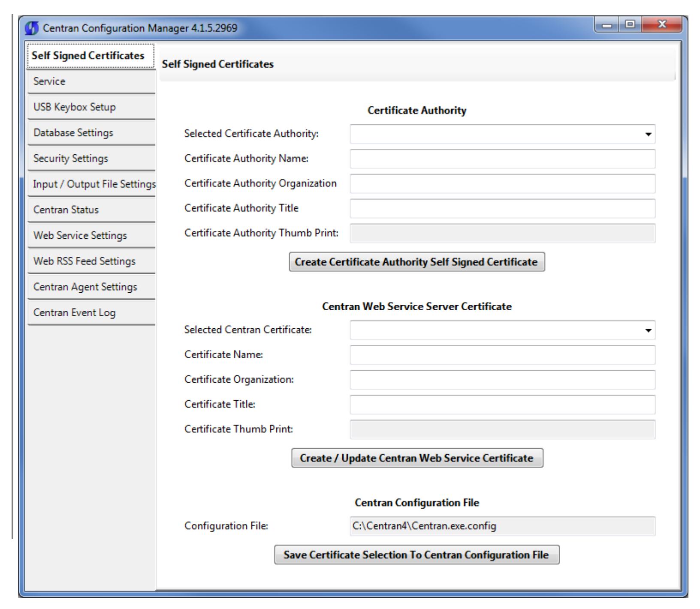Open the Service tab
Viewport: 700px width, 609px height.
(x=91, y=81)
